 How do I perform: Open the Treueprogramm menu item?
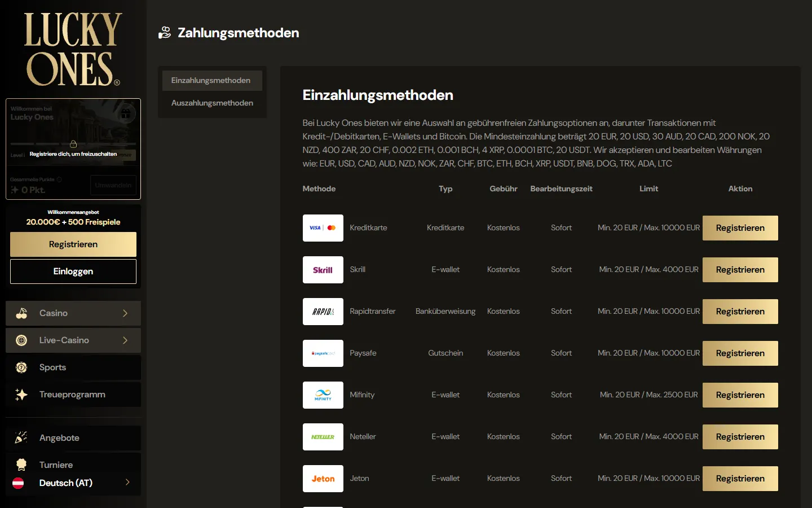(73, 395)
